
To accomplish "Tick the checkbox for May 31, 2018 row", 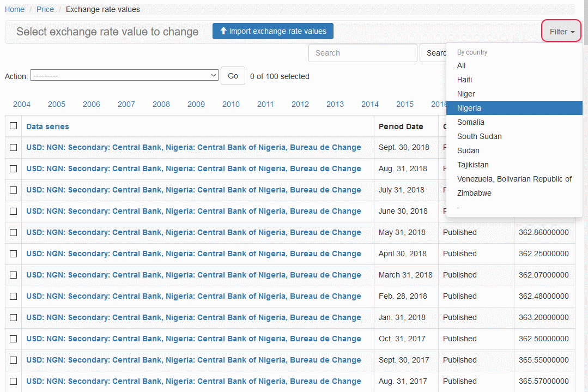I will point(14,232).
